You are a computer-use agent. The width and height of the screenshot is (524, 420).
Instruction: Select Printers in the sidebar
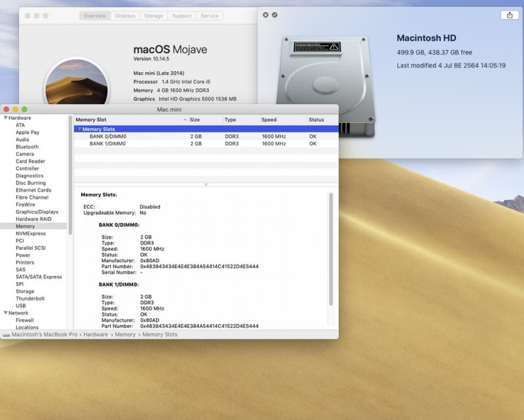point(25,262)
